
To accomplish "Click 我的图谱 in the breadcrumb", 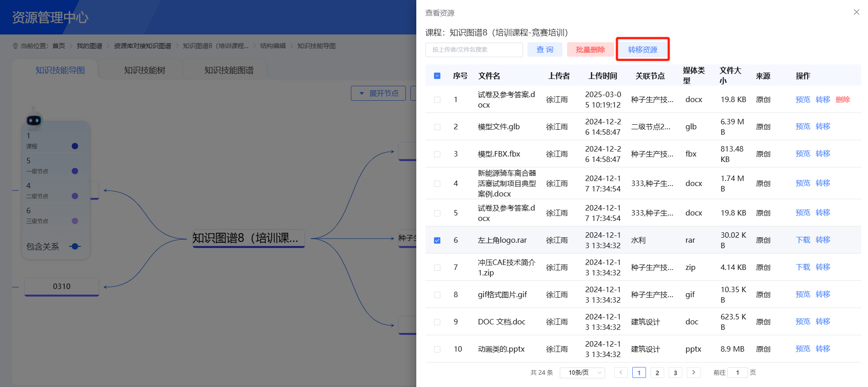I will pos(89,46).
